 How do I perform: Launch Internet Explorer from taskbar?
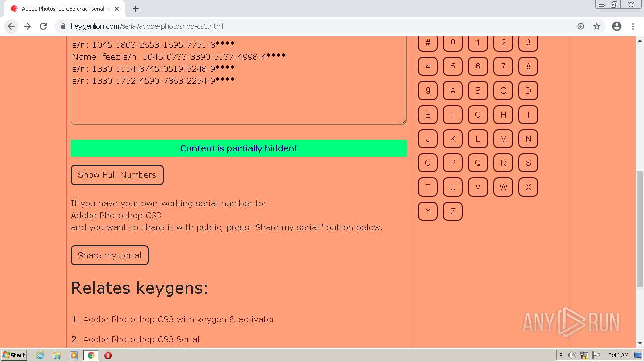coord(40,355)
